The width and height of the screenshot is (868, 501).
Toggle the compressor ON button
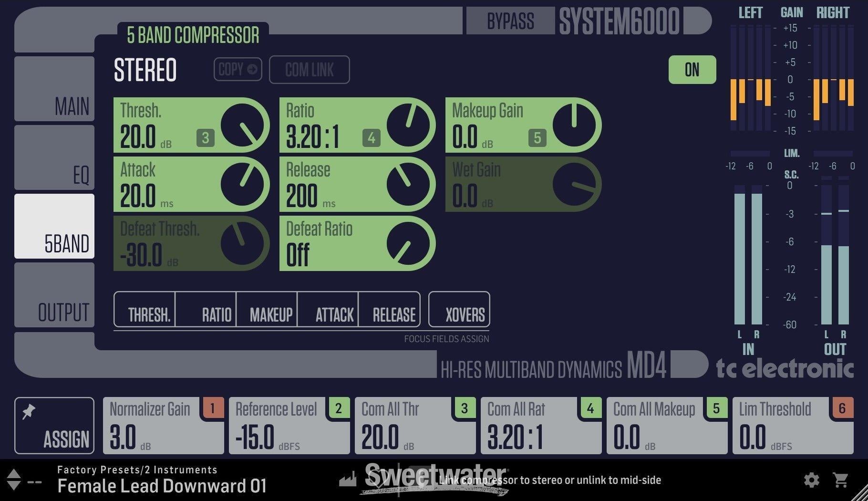click(692, 70)
